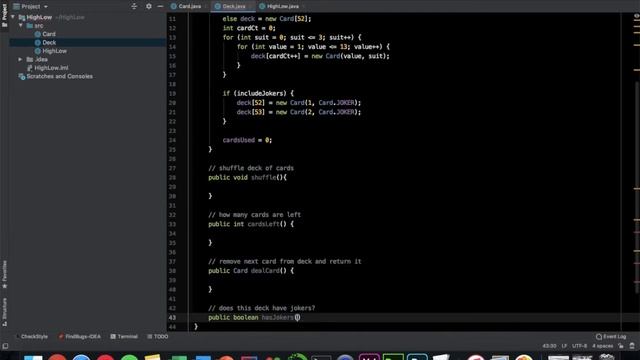This screenshot has height=360, width=640.
Task: Select Scratches and Consoles
Action: tap(59, 76)
